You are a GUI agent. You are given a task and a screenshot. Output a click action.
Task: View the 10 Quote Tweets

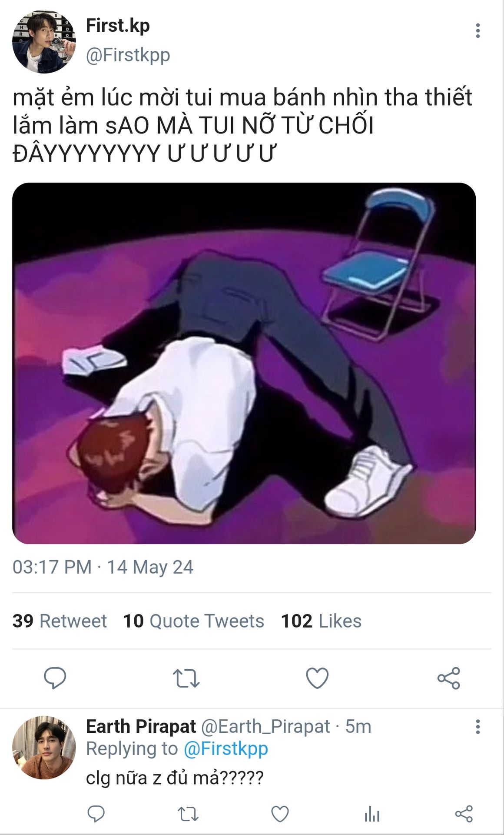[193, 621]
